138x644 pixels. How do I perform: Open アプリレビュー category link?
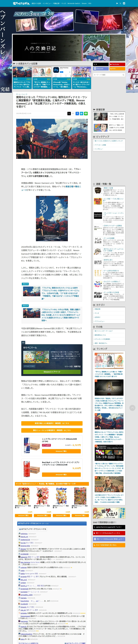[x=99, y=321]
